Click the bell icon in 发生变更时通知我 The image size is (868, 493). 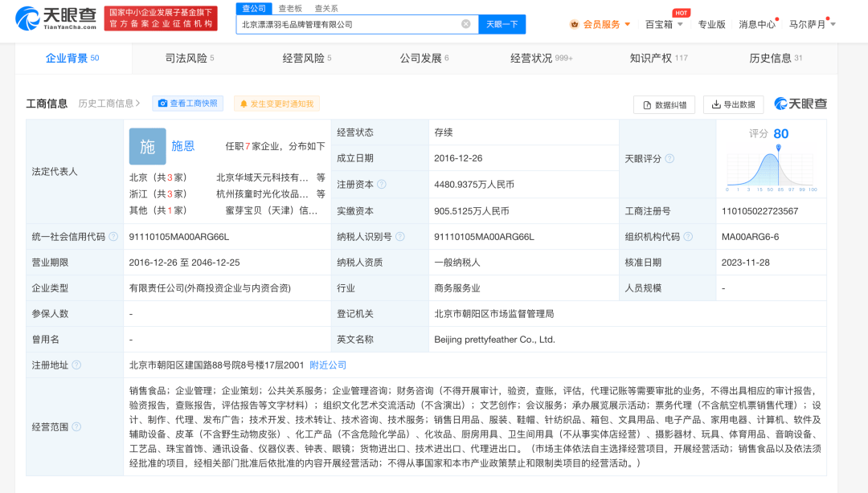[244, 104]
